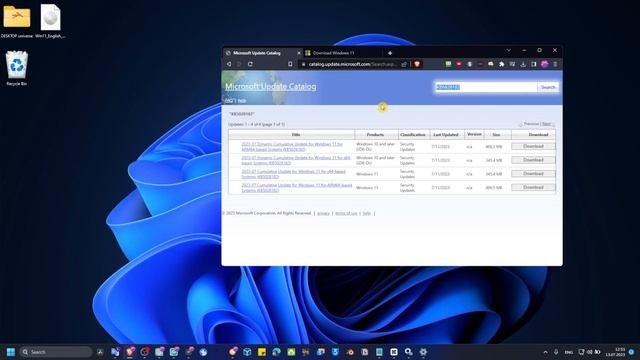
Task: Select the Recycle Bin desktop icon
Action: 17,68
